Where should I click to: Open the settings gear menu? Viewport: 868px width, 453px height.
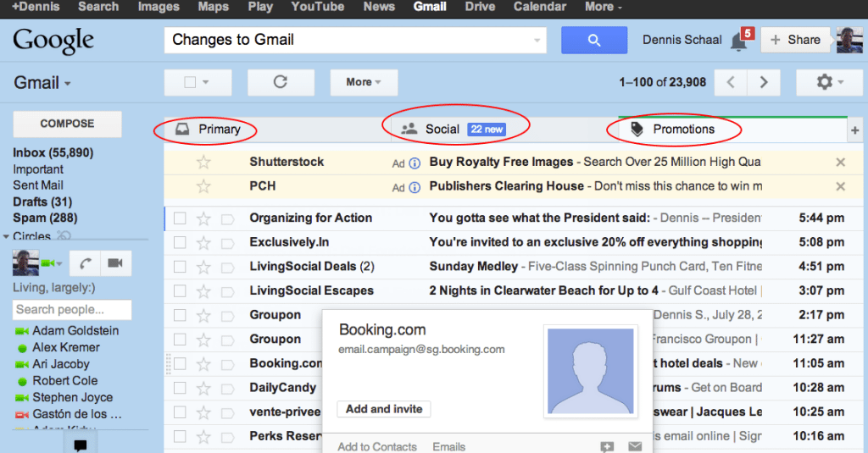click(829, 82)
